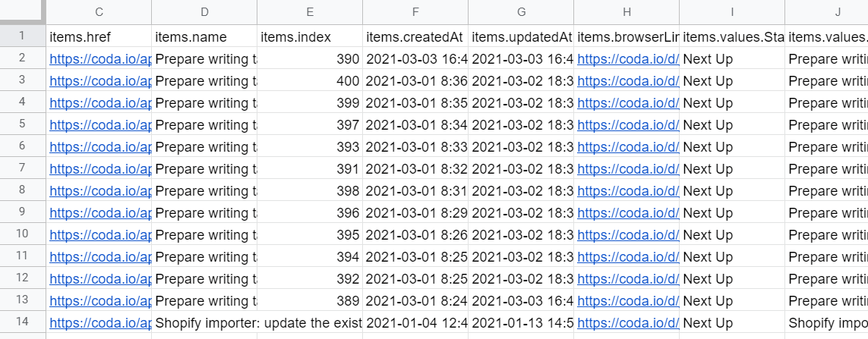Select column I header
The width and height of the screenshot is (868, 339).
point(732,12)
